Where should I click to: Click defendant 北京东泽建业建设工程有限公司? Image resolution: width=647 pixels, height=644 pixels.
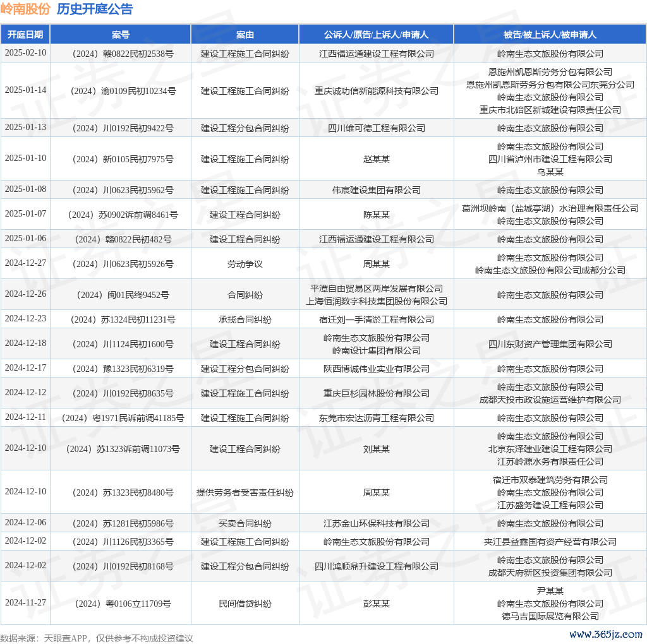pyautogui.click(x=550, y=449)
